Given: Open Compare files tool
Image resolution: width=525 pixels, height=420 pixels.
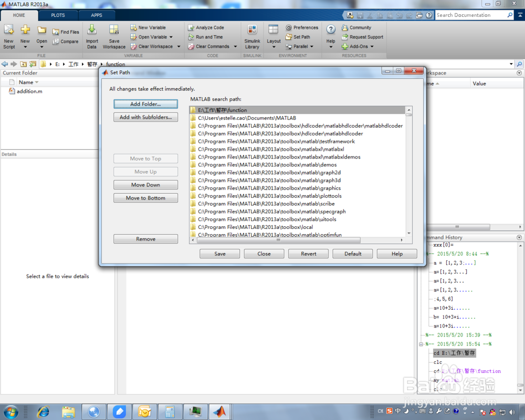Looking at the screenshot, I should click(66, 41).
